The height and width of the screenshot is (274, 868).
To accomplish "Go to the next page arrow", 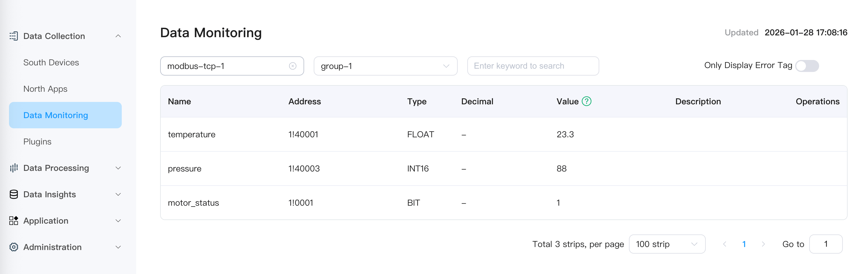I will coord(763,244).
